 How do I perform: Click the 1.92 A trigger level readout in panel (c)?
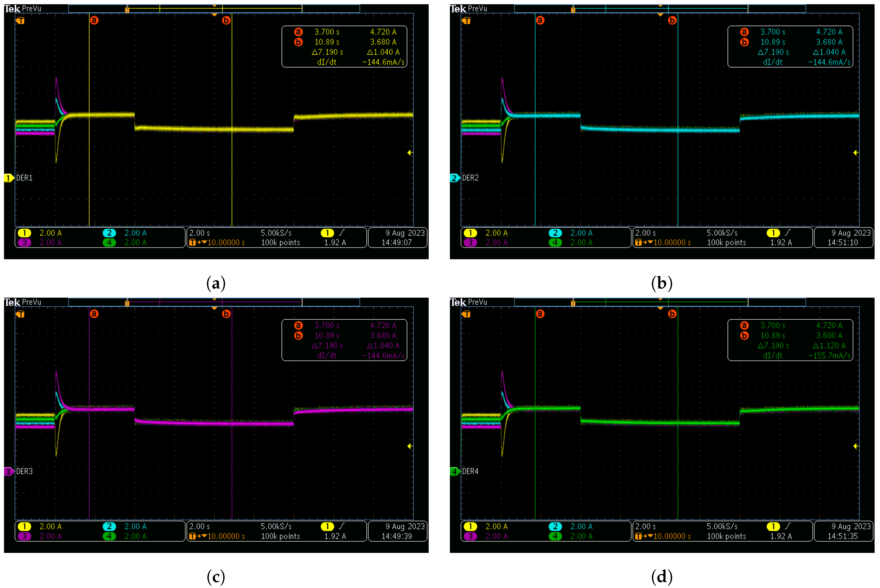[x=335, y=536]
